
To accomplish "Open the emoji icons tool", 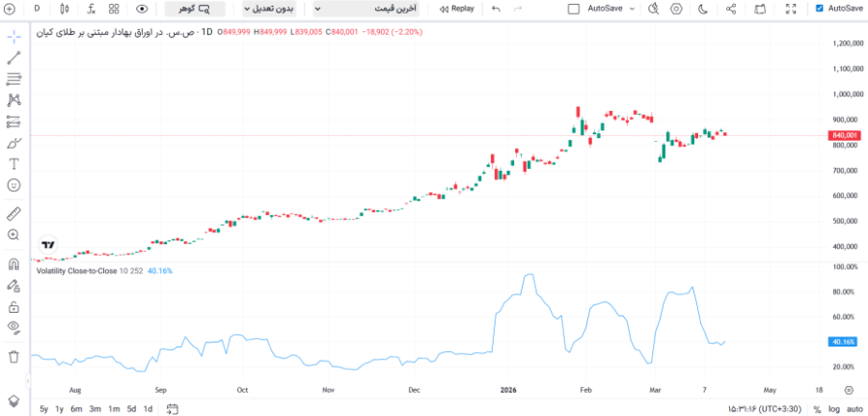I will 14,185.
